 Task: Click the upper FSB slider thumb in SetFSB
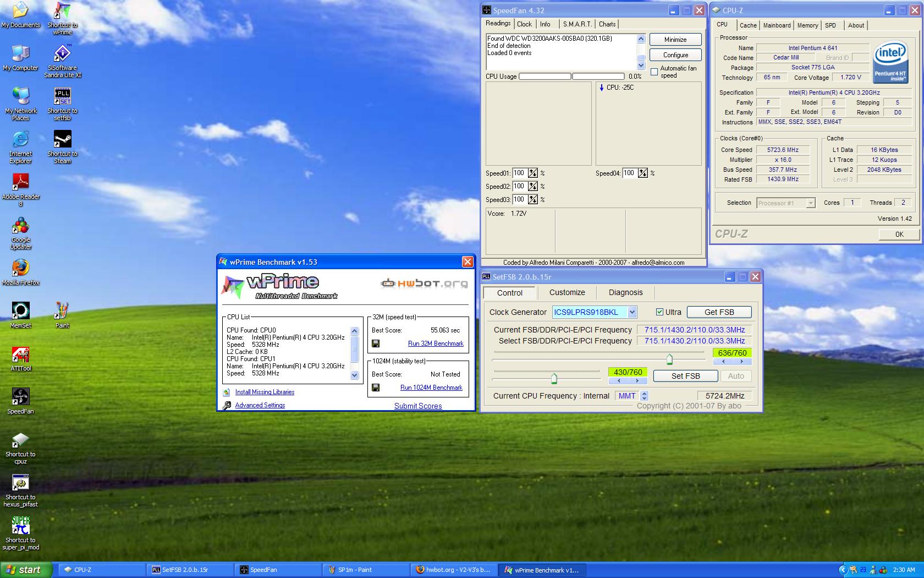click(x=669, y=360)
